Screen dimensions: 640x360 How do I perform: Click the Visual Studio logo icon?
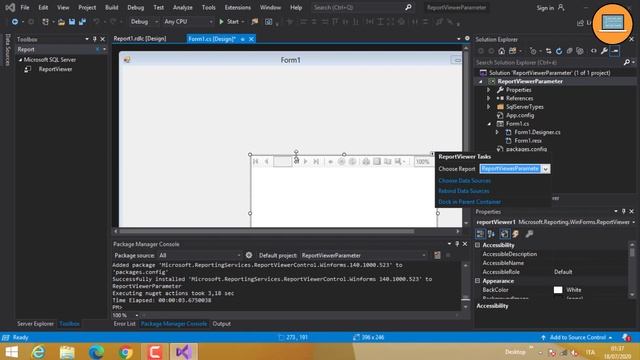(10, 7)
